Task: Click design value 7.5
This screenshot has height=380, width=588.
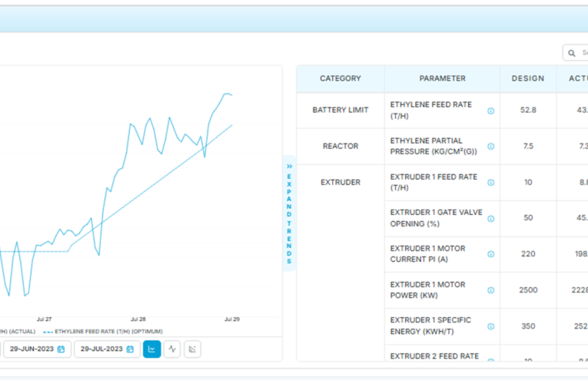Action: pos(528,146)
